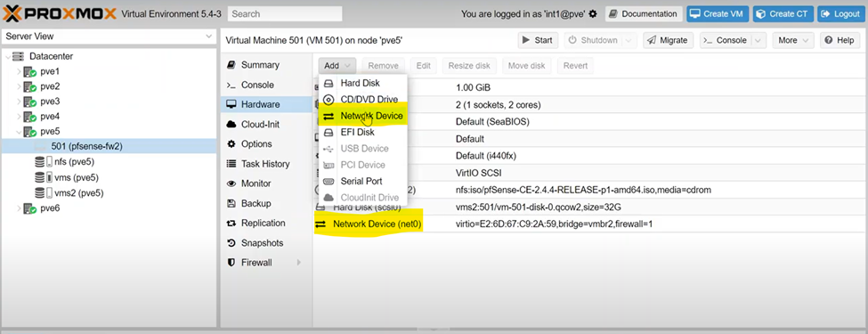The width and height of the screenshot is (868, 334).
Task: Click Create CT button
Action: (783, 14)
